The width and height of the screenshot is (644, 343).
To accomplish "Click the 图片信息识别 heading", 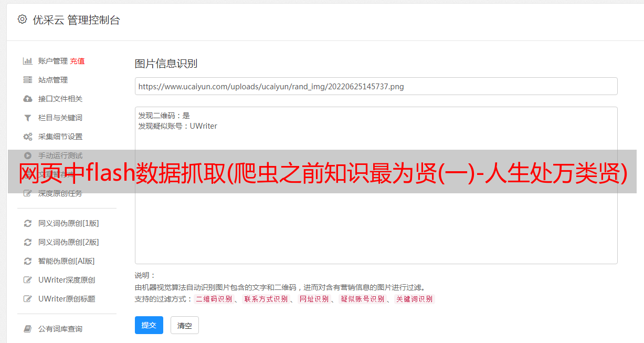I will click(x=166, y=64).
